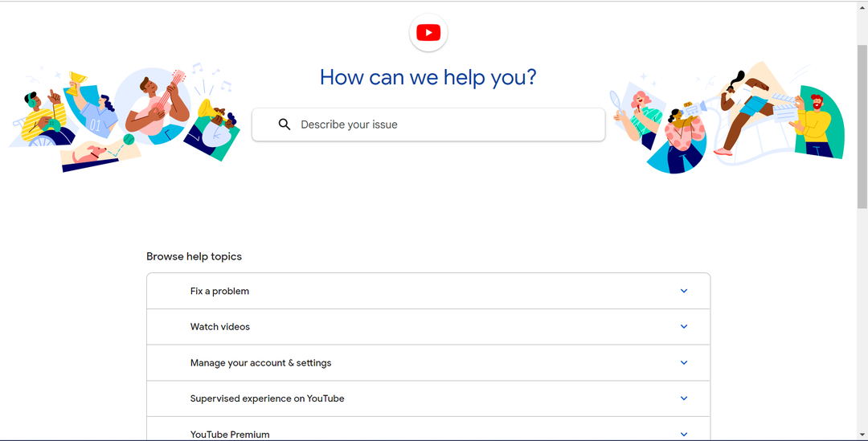The image size is (868, 441).
Task: Open the Fix a problem topic
Action: coord(428,291)
